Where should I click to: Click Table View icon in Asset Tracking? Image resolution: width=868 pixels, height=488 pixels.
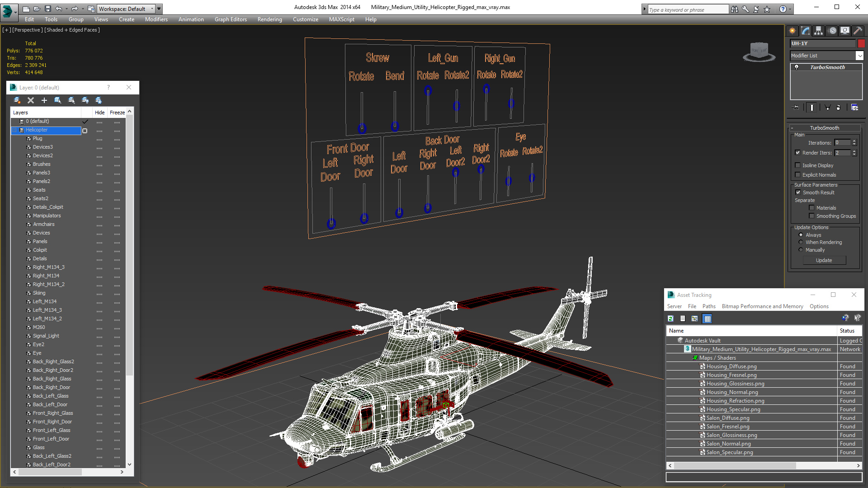pos(708,319)
